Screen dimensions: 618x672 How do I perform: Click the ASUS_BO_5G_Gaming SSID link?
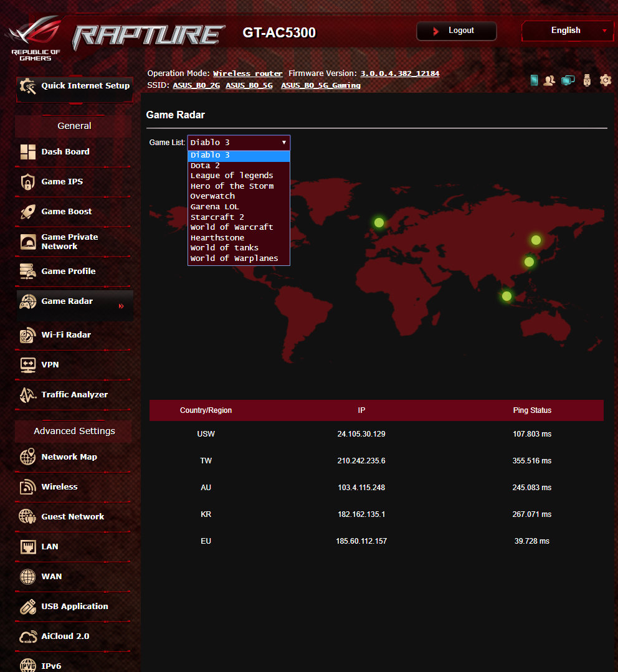point(321,86)
